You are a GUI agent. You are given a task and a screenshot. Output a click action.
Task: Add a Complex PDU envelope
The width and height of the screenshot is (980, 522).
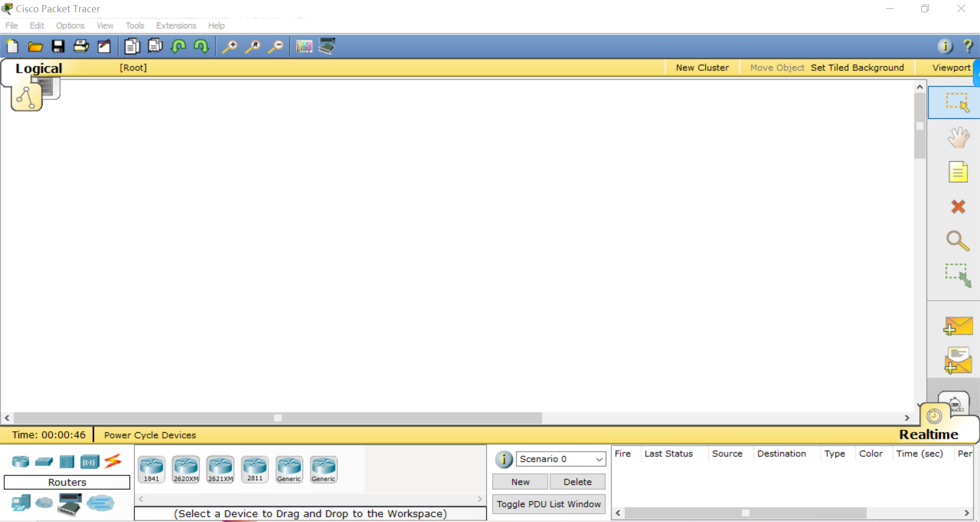(958, 360)
